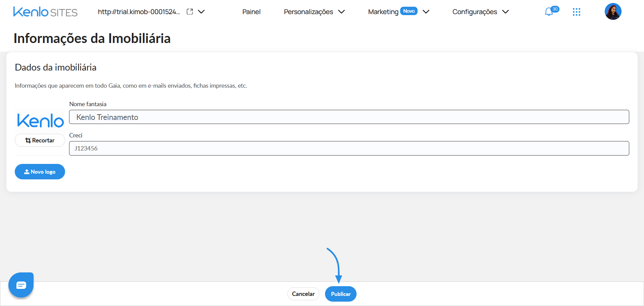
Task: Open the user profile avatar
Action: 613,11
